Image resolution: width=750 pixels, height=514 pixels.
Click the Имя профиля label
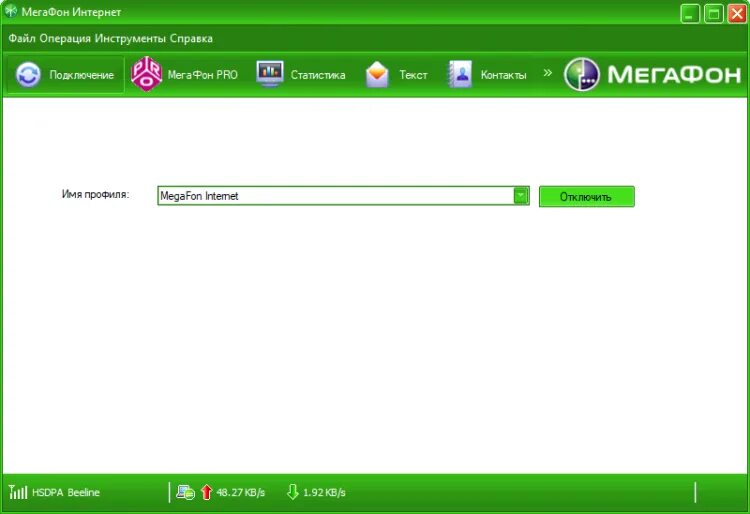[x=96, y=195]
